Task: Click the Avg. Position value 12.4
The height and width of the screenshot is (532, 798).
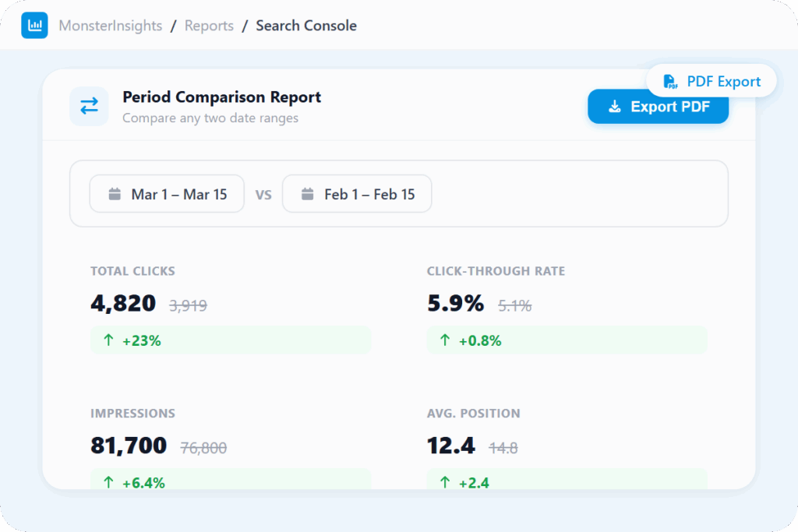Action: click(450, 446)
